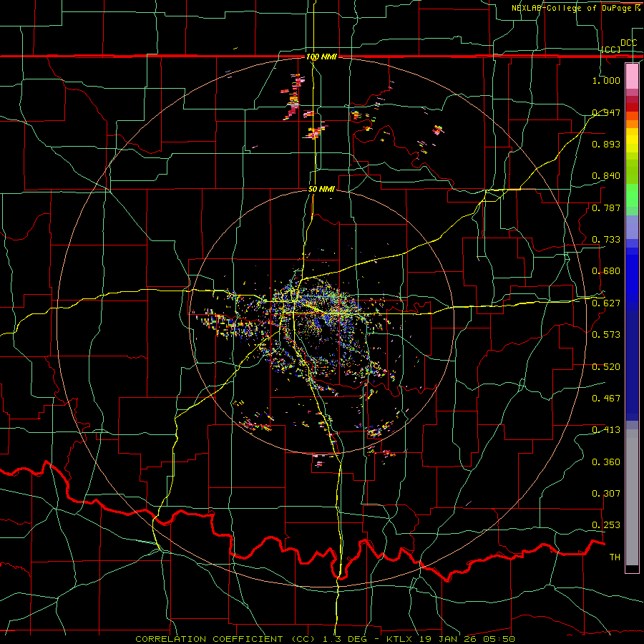The image size is (644, 644).
Task: Select the 100 NMI range ring label
Action: (321, 57)
